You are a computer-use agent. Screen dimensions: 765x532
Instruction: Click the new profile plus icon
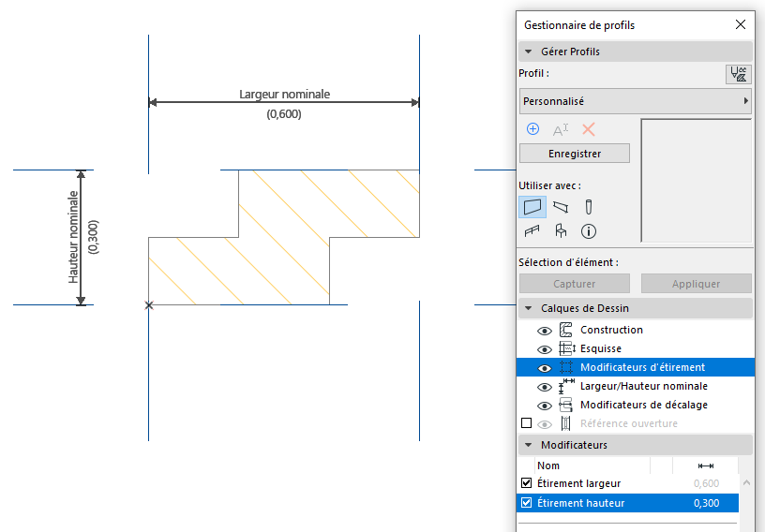tap(532, 129)
